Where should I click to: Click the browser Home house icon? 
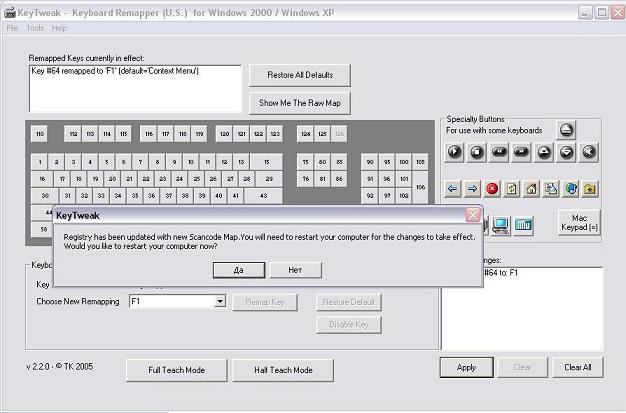coord(531,189)
